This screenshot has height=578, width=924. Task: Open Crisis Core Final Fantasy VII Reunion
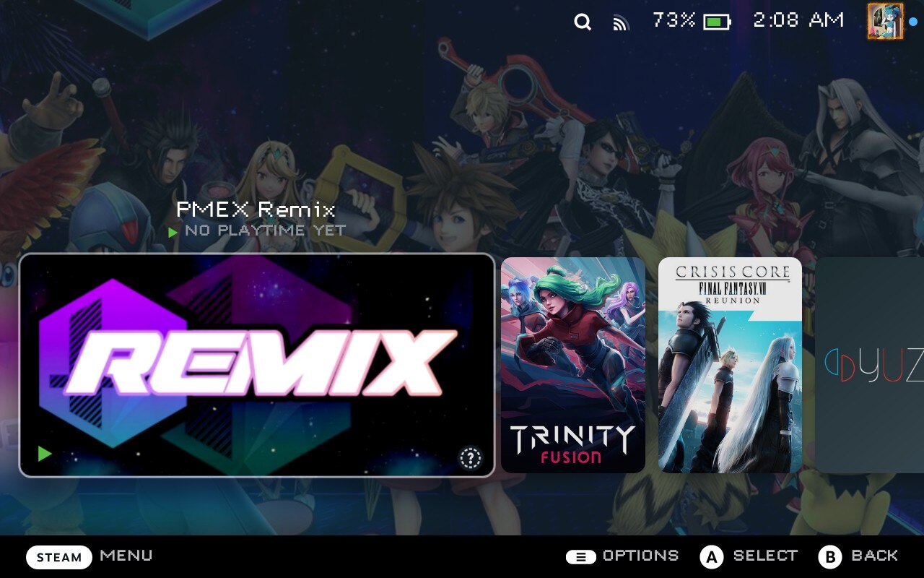pyautogui.click(x=730, y=366)
